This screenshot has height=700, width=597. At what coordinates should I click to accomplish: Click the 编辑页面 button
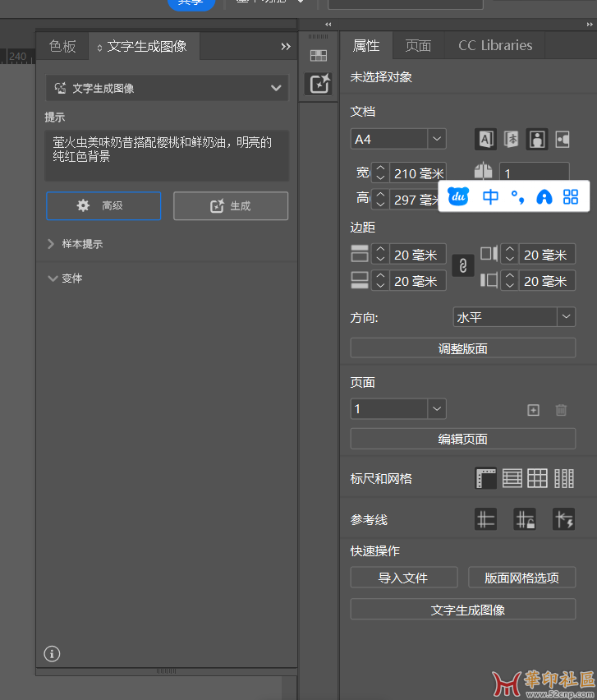[x=462, y=439]
